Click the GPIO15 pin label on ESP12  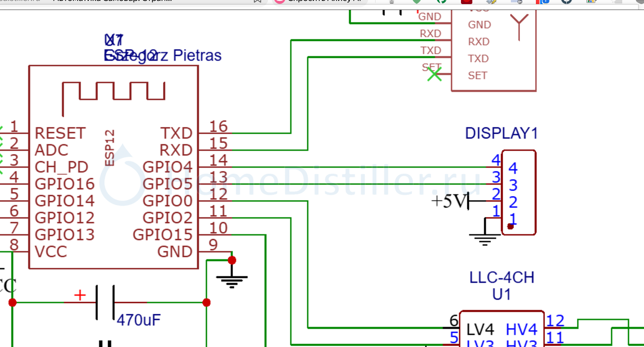163,235
